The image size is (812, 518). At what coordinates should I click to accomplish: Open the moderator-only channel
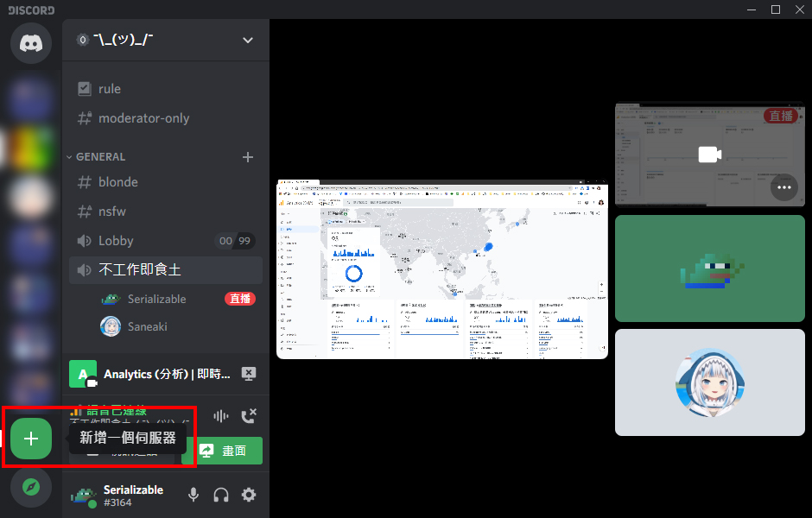click(143, 118)
